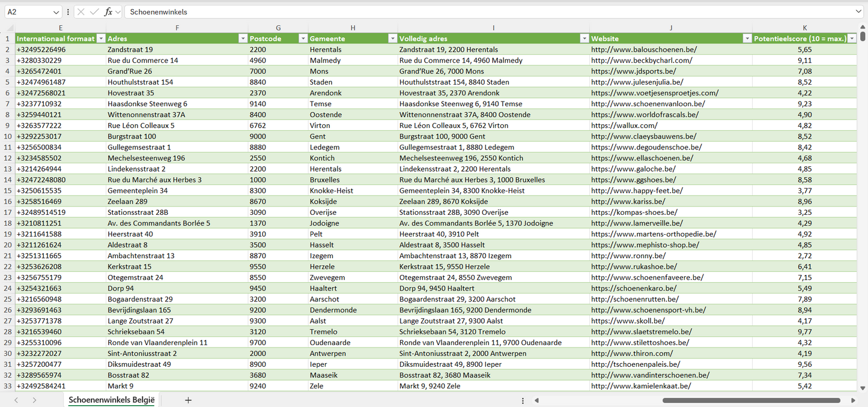Screen dimensions: 868x407
Task: Open the Gemeente column filter dropdown
Action: [x=392, y=38]
